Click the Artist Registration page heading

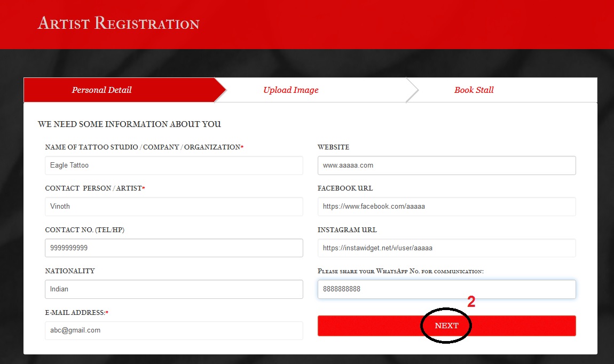click(x=119, y=24)
